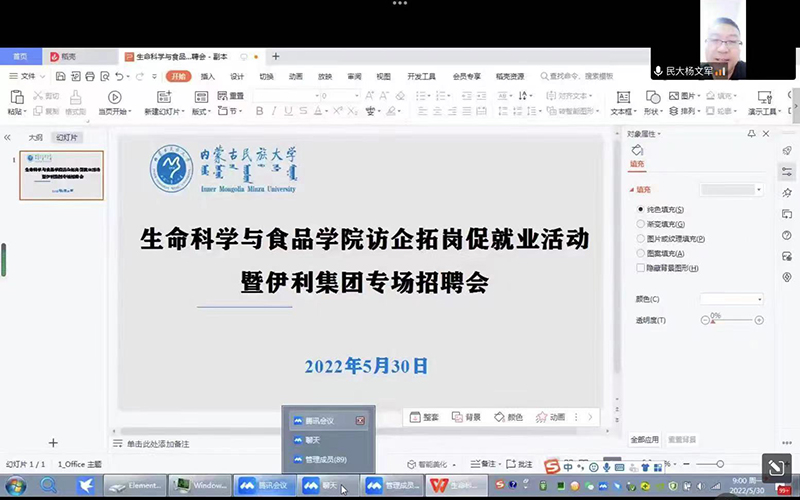The height and width of the screenshot is (500, 800).
Task: Click the Save icon in quick access toolbar
Action: click(x=61, y=77)
